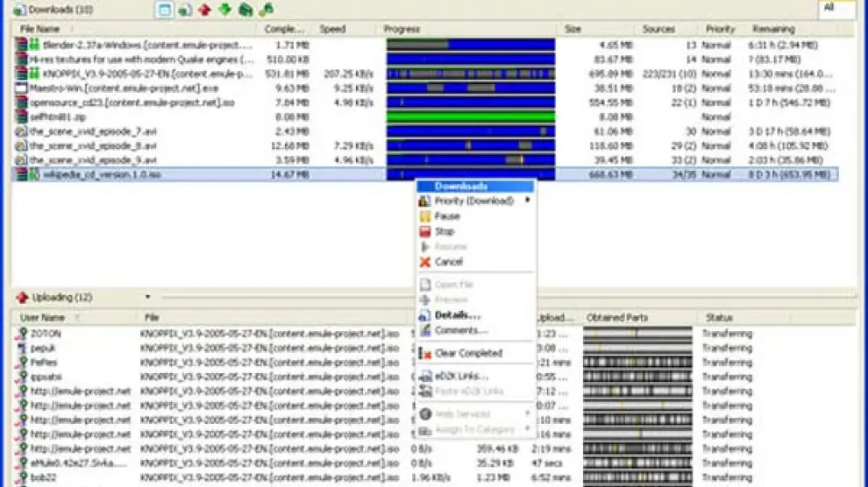The width and height of the screenshot is (868, 487).
Task: Sort downloads by the File Name column header
Action: coord(40,29)
